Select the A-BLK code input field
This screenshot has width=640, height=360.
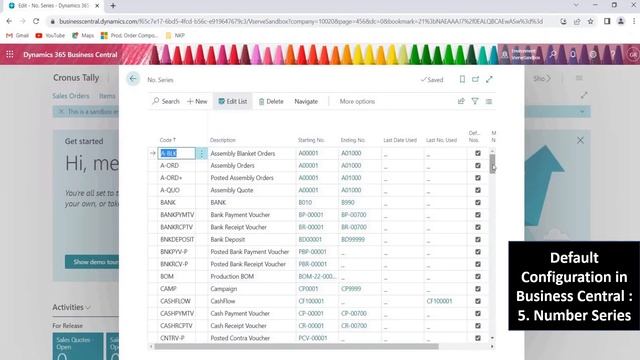(x=177, y=153)
